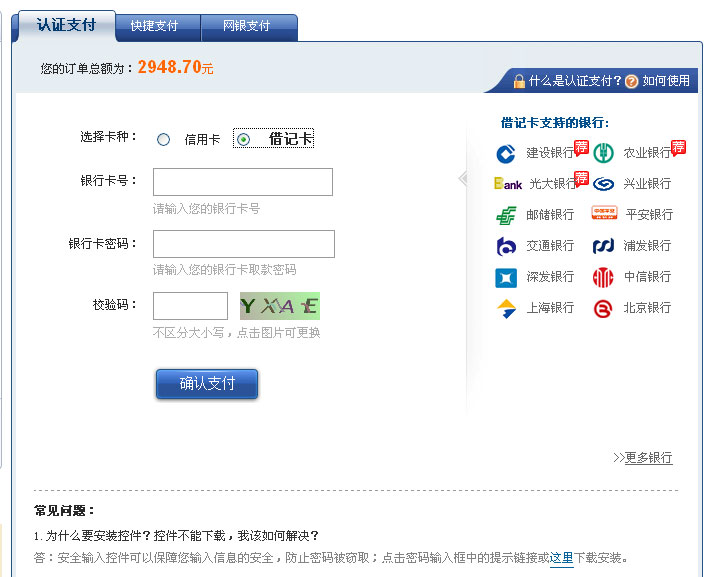Viewport: 712px width, 577px height.
Task: Click the hint 请输入您的银行卡号
Action: coord(206,209)
